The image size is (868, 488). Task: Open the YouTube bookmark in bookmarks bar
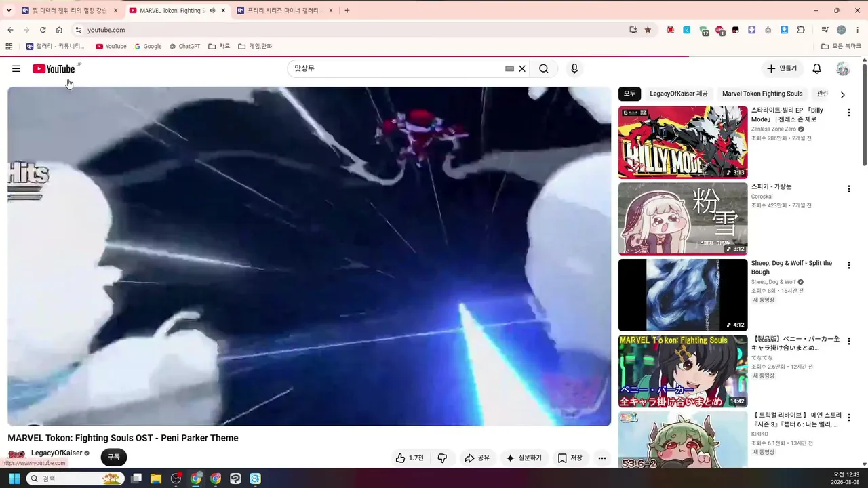(111, 46)
